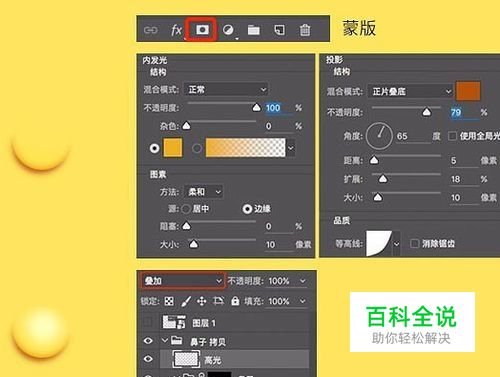Click the 内发光 不透明度 slider handle
This screenshot has height=377, width=500.
click(256, 107)
